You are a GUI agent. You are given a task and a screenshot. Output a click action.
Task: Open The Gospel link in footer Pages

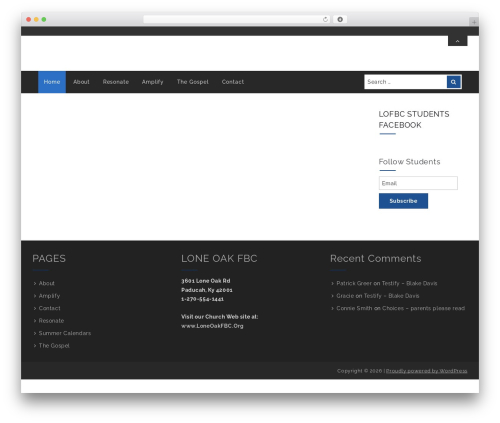pyautogui.click(x=54, y=346)
